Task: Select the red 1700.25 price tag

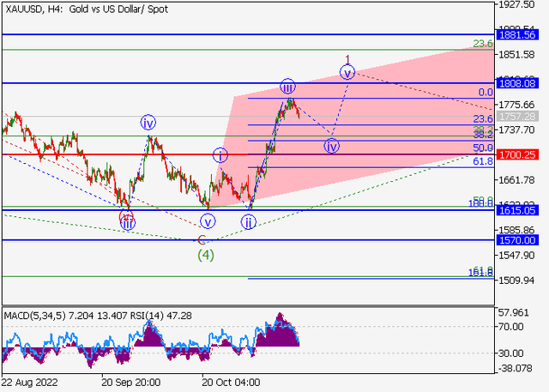Action: pyautogui.click(x=517, y=154)
